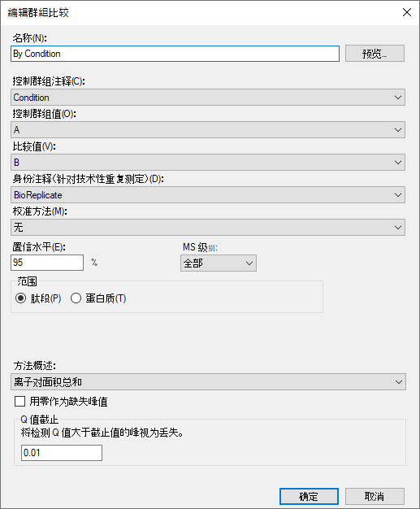This screenshot has width=420, height=509.
Task: Select the 蛋白质(T) radio button
Action: (76, 298)
